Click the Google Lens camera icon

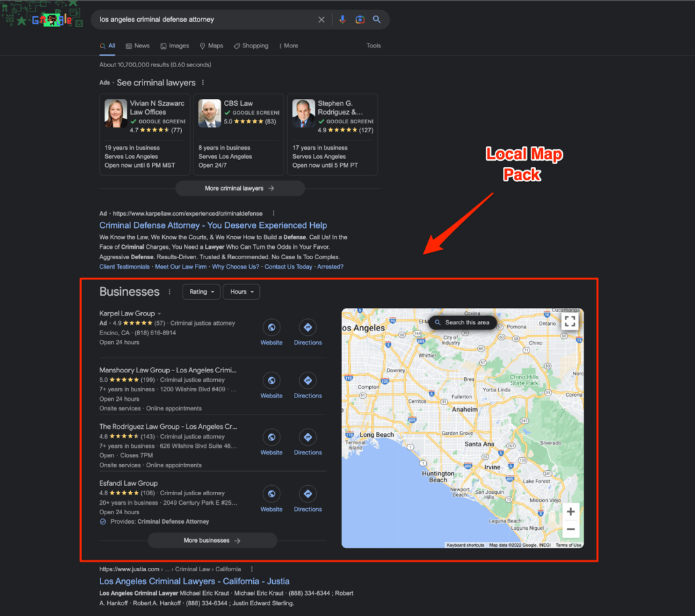[360, 20]
